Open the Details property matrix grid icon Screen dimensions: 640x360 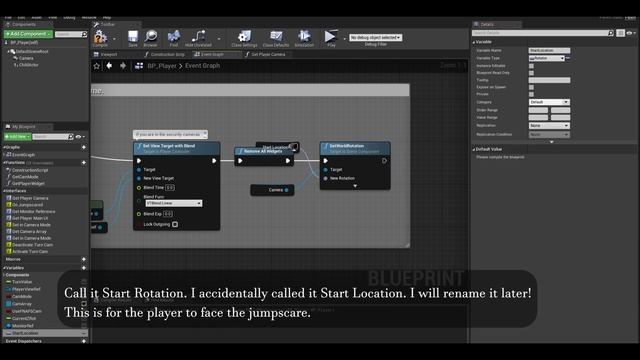(x=620, y=33)
